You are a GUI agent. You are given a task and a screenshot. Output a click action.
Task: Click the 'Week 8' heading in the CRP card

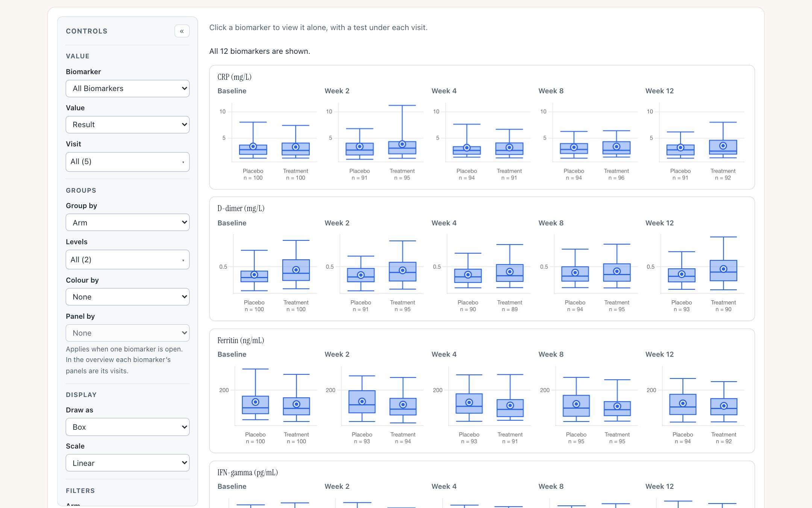point(551,91)
